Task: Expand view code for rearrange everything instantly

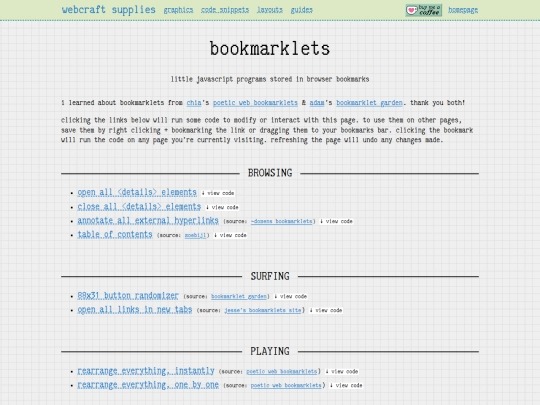Action: click(x=342, y=372)
